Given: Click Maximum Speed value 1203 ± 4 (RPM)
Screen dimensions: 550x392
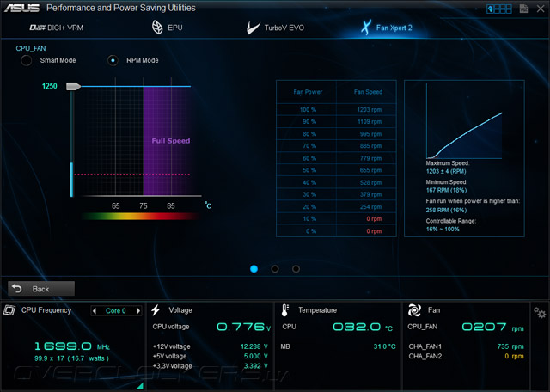Looking at the screenshot, I should 446,171.
